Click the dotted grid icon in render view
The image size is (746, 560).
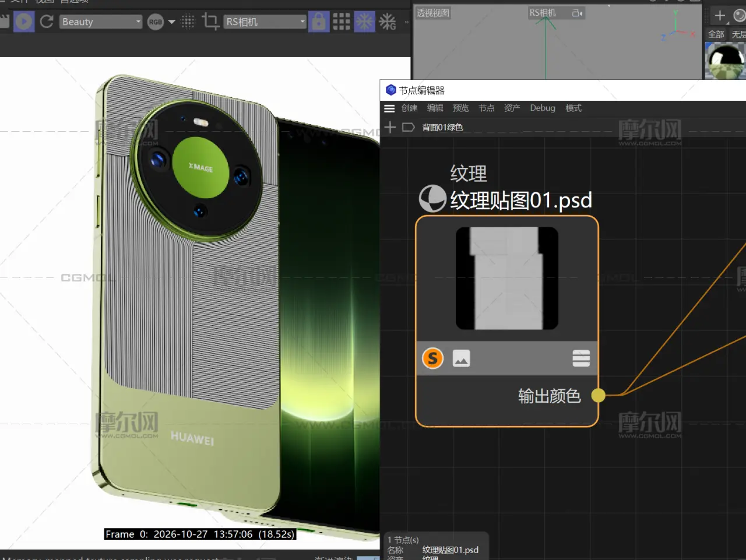pos(188,22)
